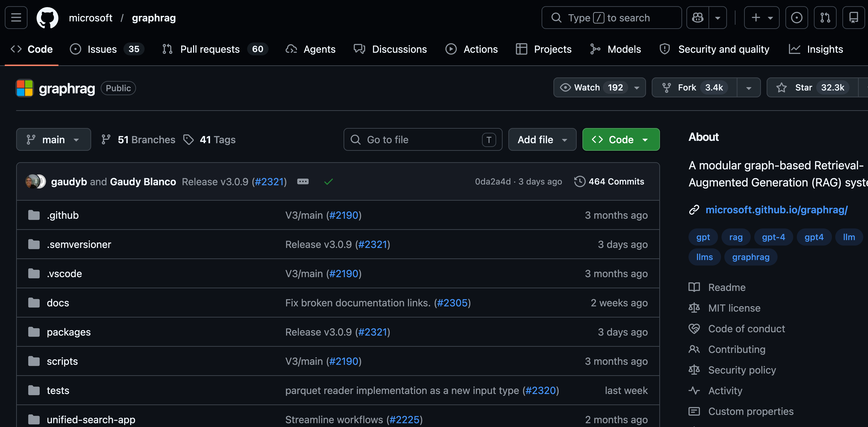868x427 pixels.
Task: Expand the commit message ellipsis icon
Action: coord(302,182)
